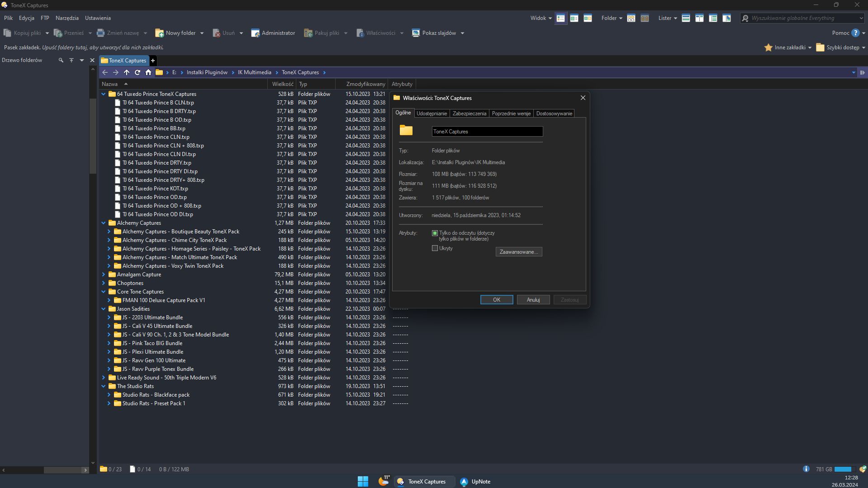868x488 pixels.
Task: Switch to the Zabezpieczenia tab
Action: tap(469, 114)
